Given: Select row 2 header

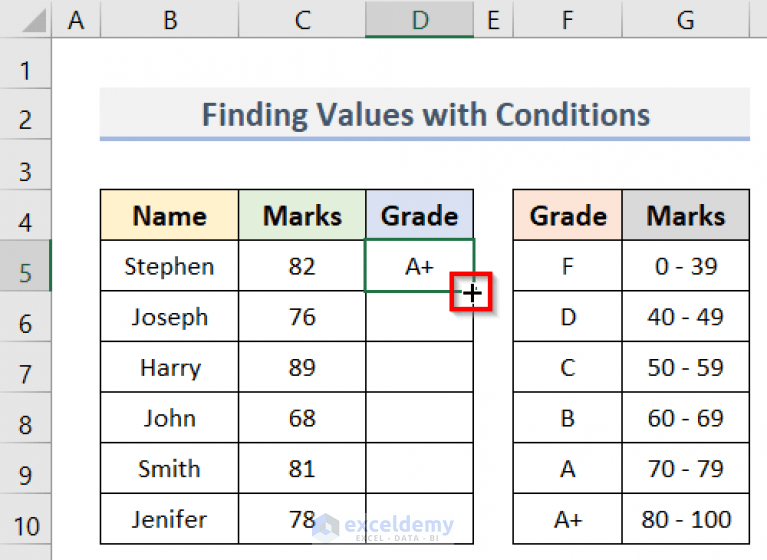Looking at the screenshot, I should [x=25, y=114].
